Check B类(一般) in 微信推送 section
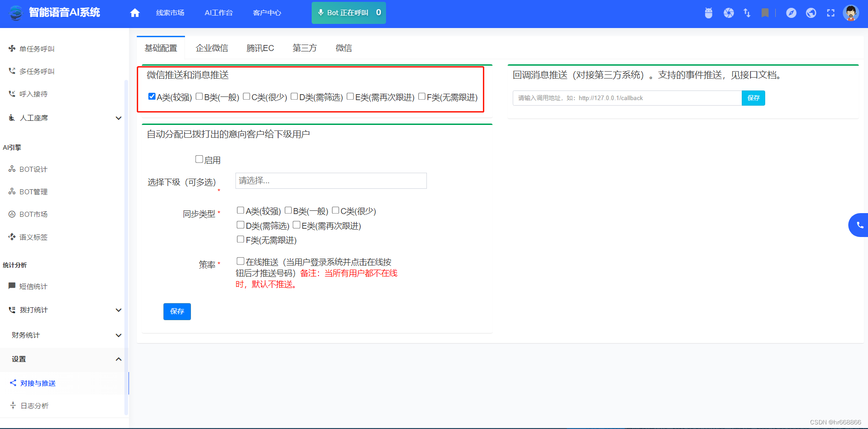Viewport: 868px width, 429px height. (x=199, y=96)
